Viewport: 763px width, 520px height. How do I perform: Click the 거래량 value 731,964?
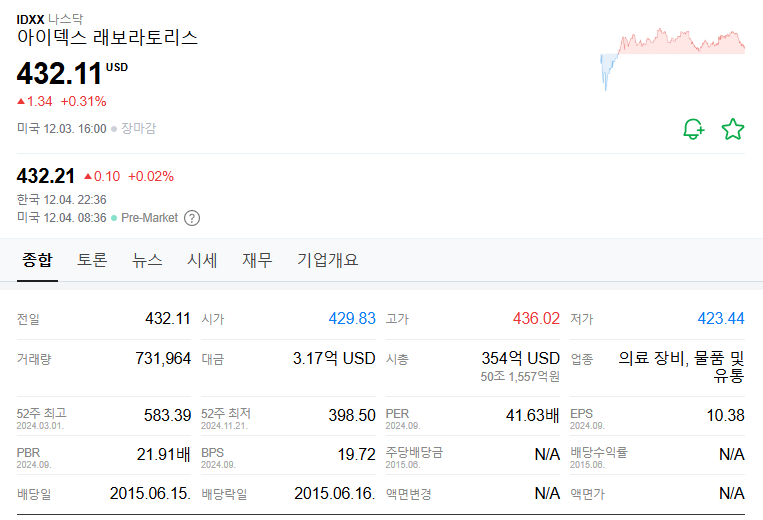tap(163, 359)
